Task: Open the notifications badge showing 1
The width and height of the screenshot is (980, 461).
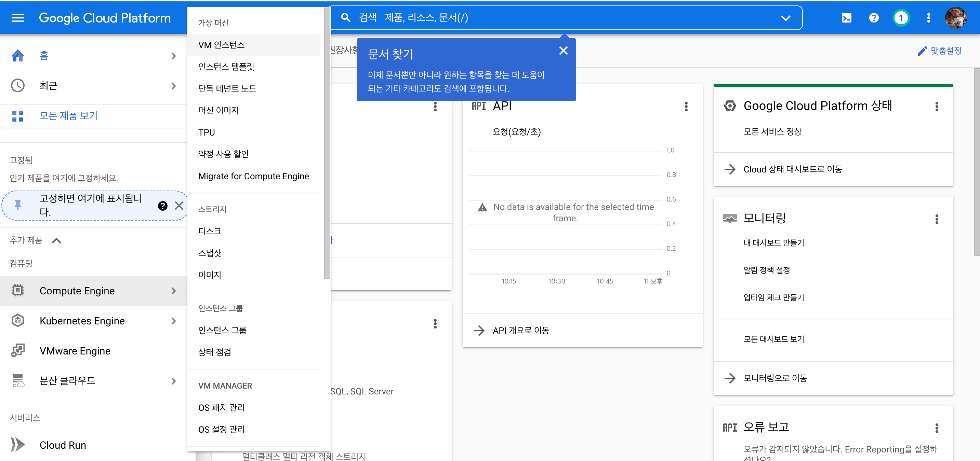Action: tap(900, 18)
